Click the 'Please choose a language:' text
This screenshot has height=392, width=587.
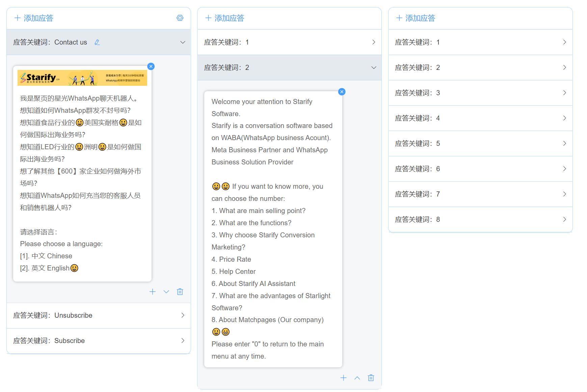pyautogui.click(x=61, y=244)
